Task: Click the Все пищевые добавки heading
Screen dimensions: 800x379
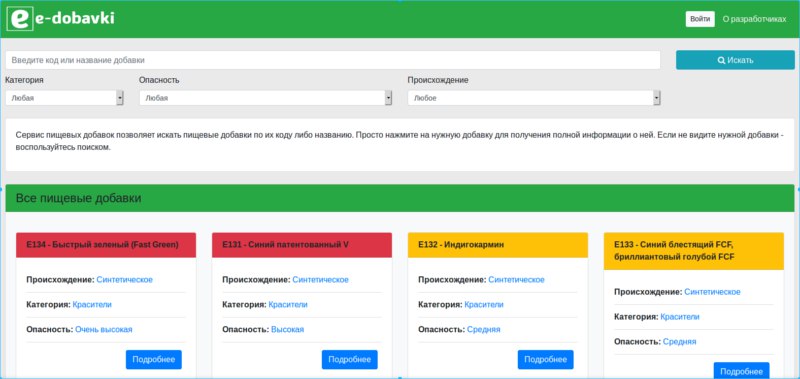Action: coord(79,198)
